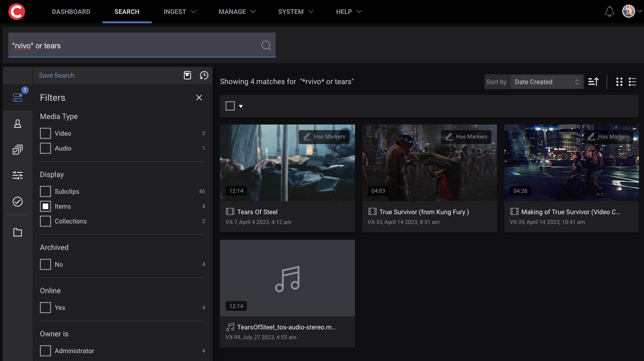Click the Save Search link
644x361 pixels.
pyautogui.click(x=57, y=75)
